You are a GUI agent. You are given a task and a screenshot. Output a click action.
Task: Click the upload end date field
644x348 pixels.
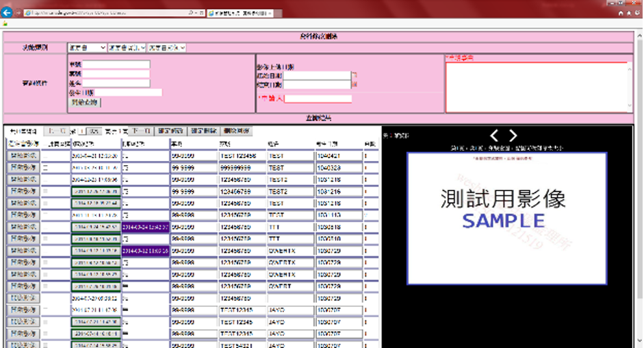317,85
